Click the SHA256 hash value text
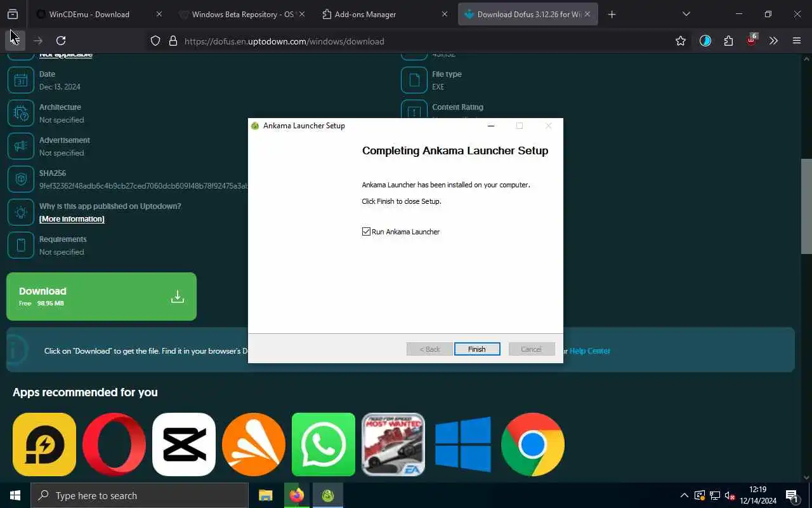Image resolution: width=812 pixels, height=508 pixels. [143, 186]
